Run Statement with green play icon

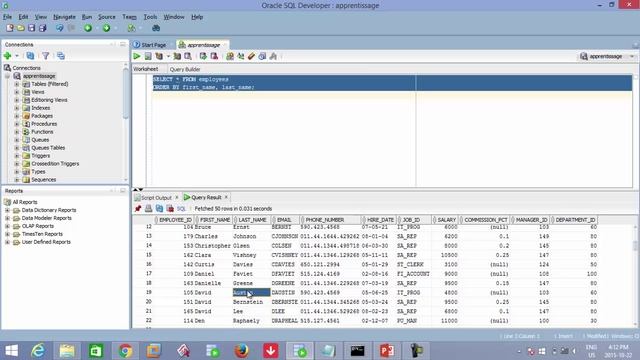click(x=137, y=56)
